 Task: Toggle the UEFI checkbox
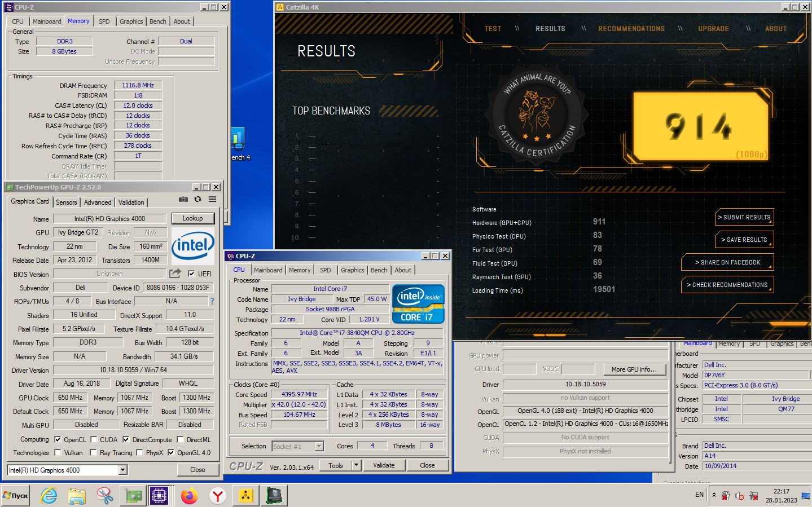(x=191, y=274)
